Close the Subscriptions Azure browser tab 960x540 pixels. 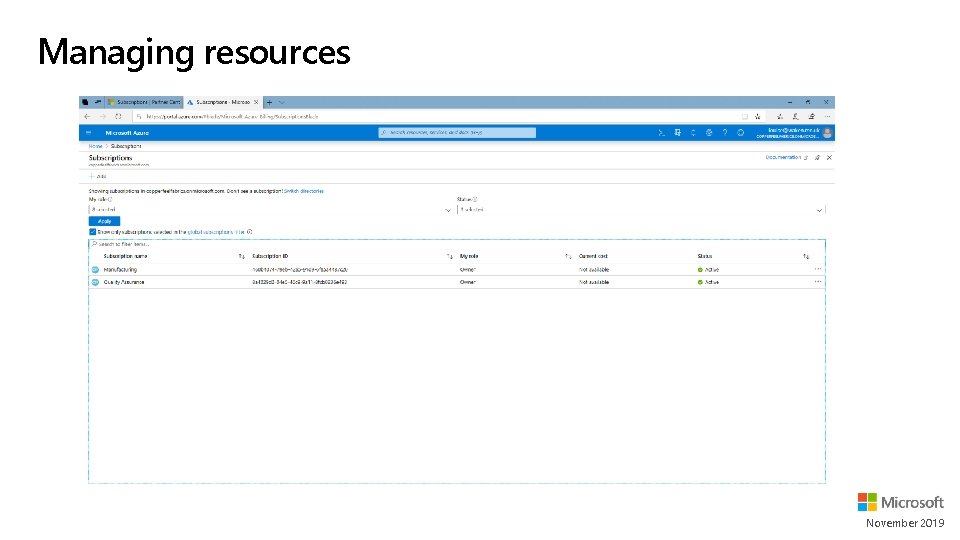point(256,102)
